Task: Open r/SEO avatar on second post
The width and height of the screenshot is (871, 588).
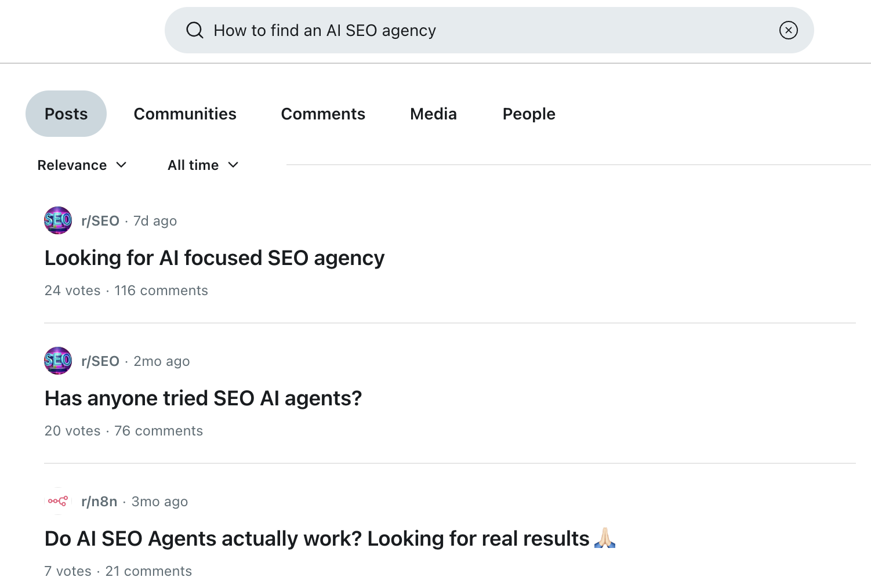Action: tap(58, 361)
